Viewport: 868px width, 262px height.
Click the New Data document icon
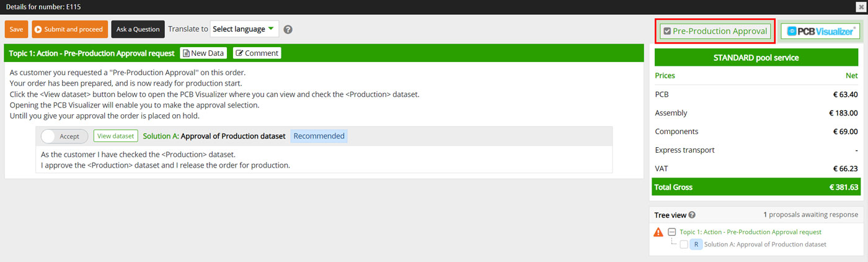pyautogui.click(x=186, y=53)
